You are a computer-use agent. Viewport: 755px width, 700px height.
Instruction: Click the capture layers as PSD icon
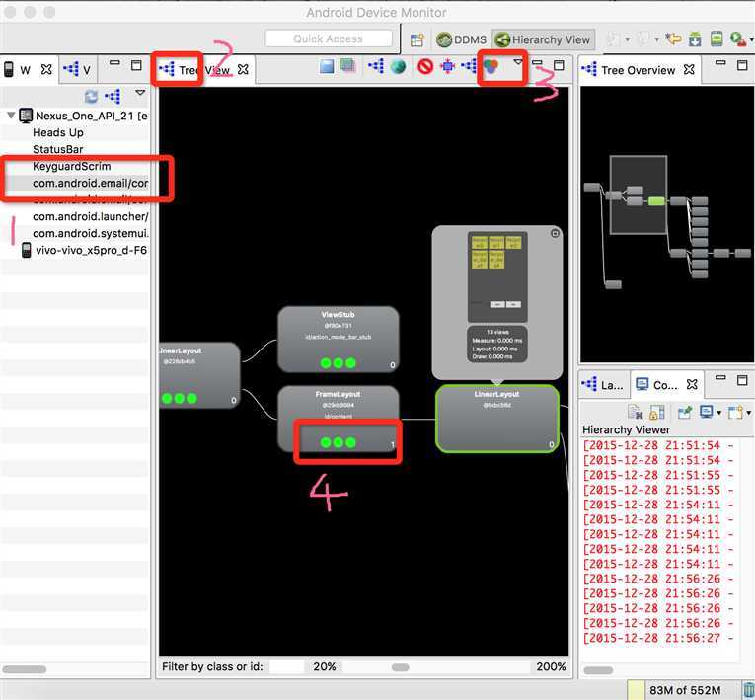[347, 65]
